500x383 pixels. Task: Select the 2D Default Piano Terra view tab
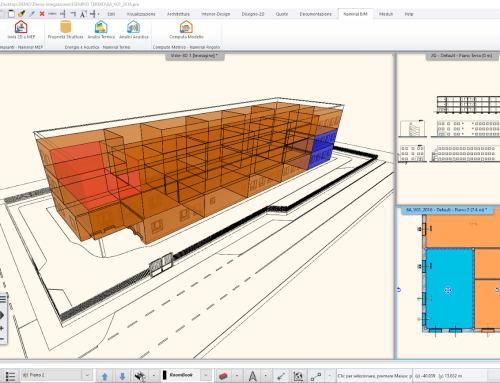tap(462, 56)
